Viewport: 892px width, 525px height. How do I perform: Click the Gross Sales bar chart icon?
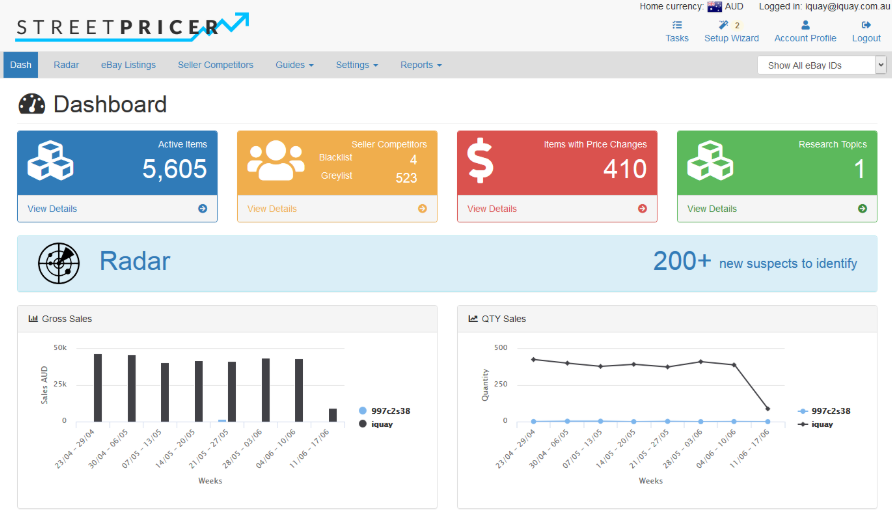[x=33, y=319]
